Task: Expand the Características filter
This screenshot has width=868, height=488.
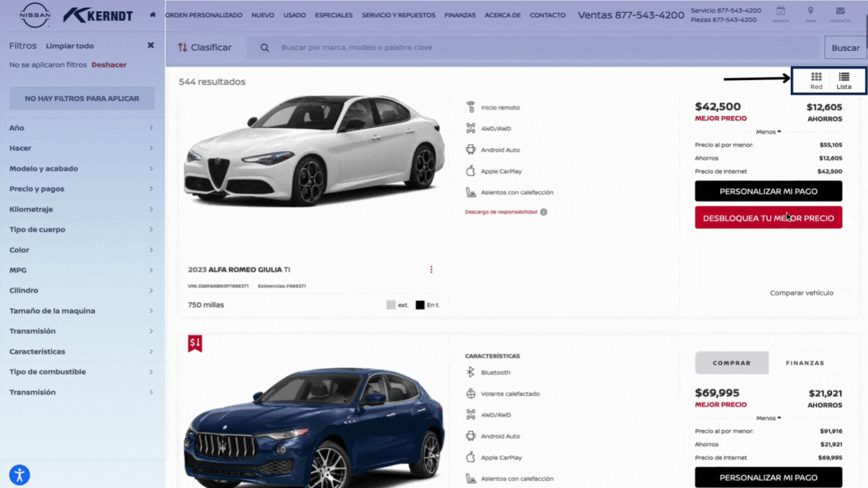Action: (x=82, y=351)
